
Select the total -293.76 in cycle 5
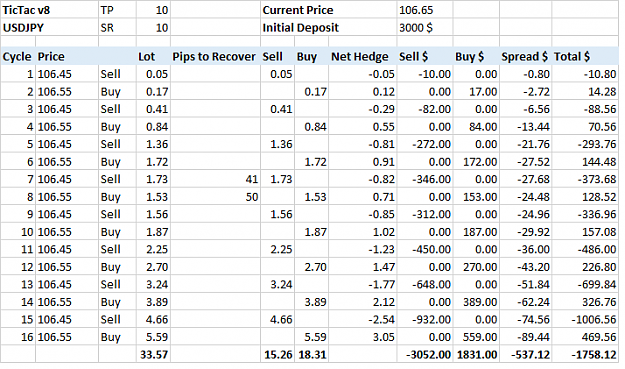pos(585,144)
